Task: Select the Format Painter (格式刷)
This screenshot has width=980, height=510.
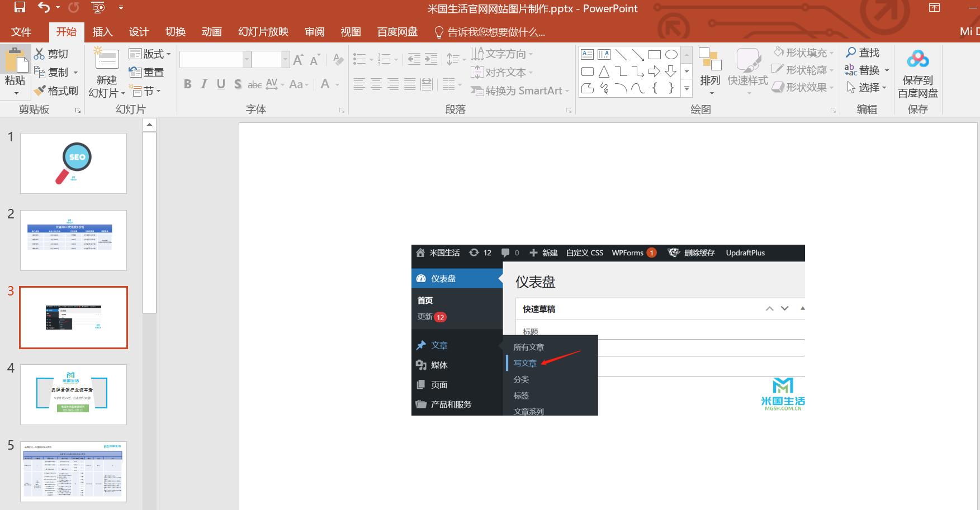Action: pyautogui.click(x=55, y=90)
